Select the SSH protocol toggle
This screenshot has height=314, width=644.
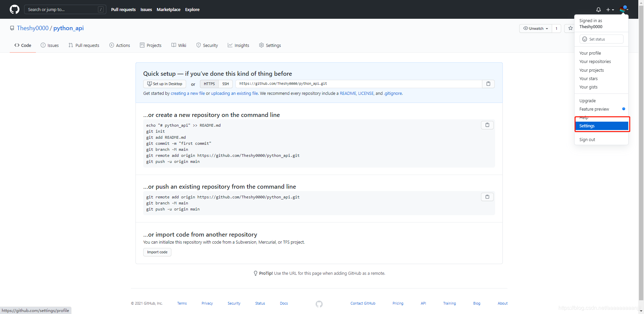coord(226,84)
